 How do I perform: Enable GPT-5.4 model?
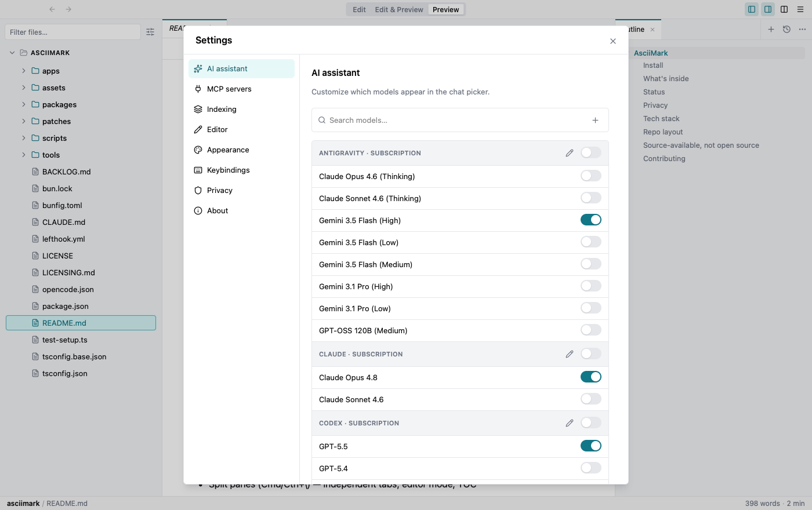pos(591,468)
